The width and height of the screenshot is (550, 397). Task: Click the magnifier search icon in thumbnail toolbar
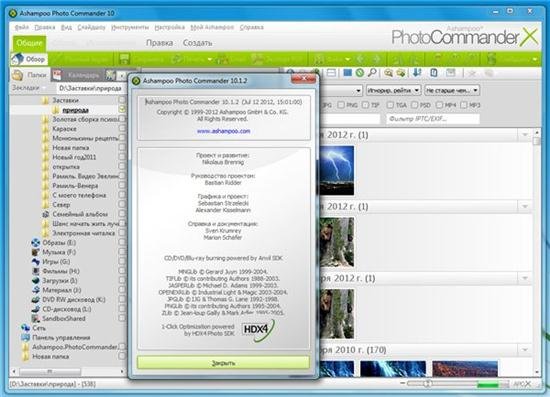click(x=372, y=73)
